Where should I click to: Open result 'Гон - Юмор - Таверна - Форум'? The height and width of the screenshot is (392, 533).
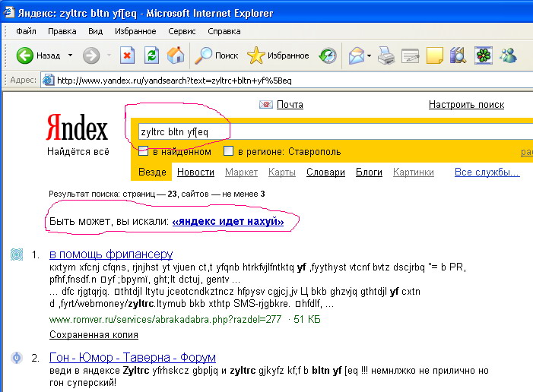click(x=132, y=357)
